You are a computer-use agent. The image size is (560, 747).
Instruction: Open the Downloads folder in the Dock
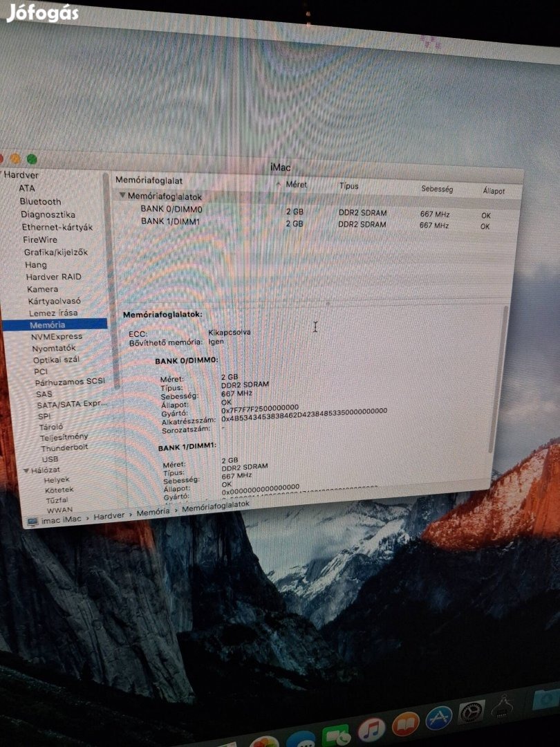pyautogui.click(x=545, y=699)
